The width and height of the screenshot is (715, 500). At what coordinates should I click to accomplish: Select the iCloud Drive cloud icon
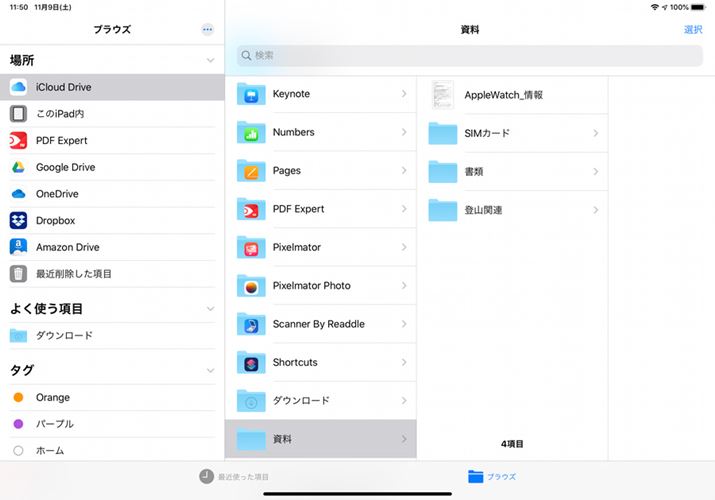coord(18,87)
